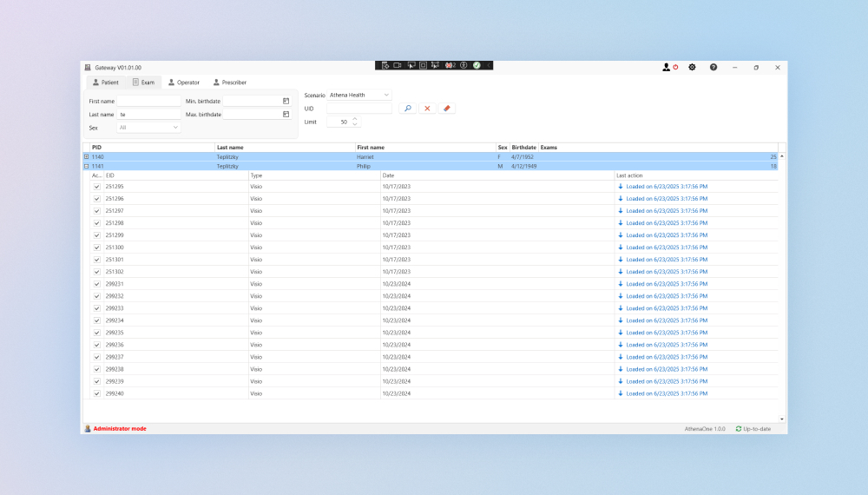Uncheck the checkbox for exam 251296
Image resolution: width=868 pixels, height=495 pixels.
pos(97,199)
